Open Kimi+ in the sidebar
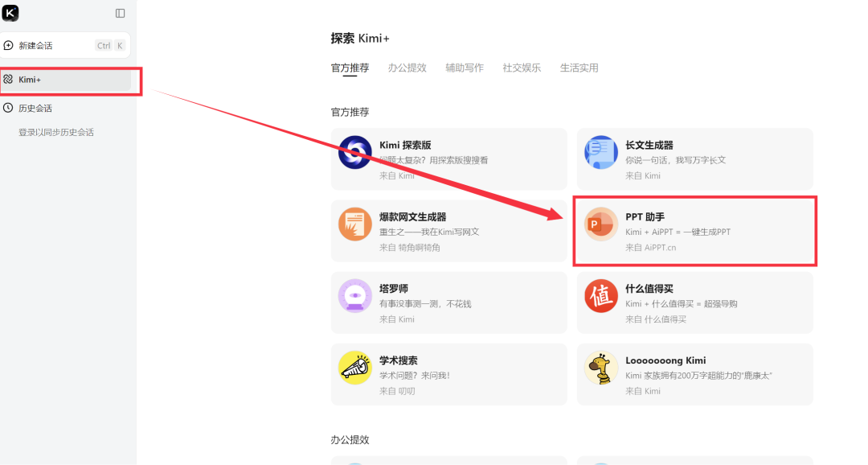The image size is (868, 465). coord(65,80)
